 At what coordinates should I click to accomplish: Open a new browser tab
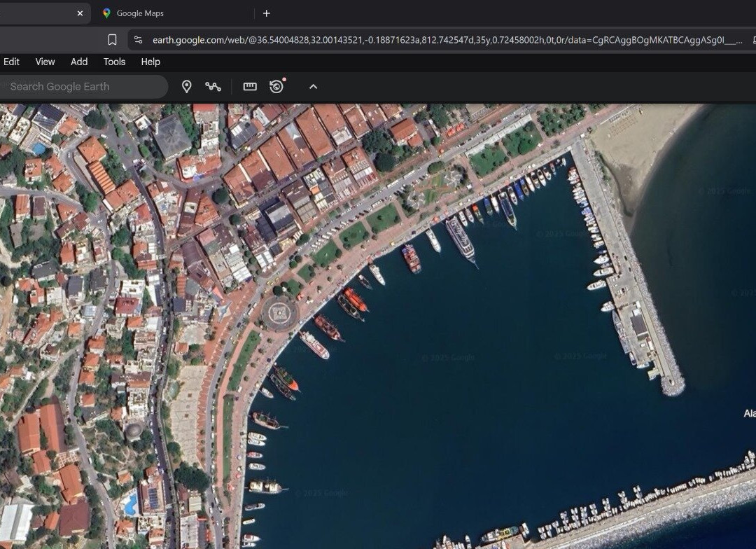266,13
